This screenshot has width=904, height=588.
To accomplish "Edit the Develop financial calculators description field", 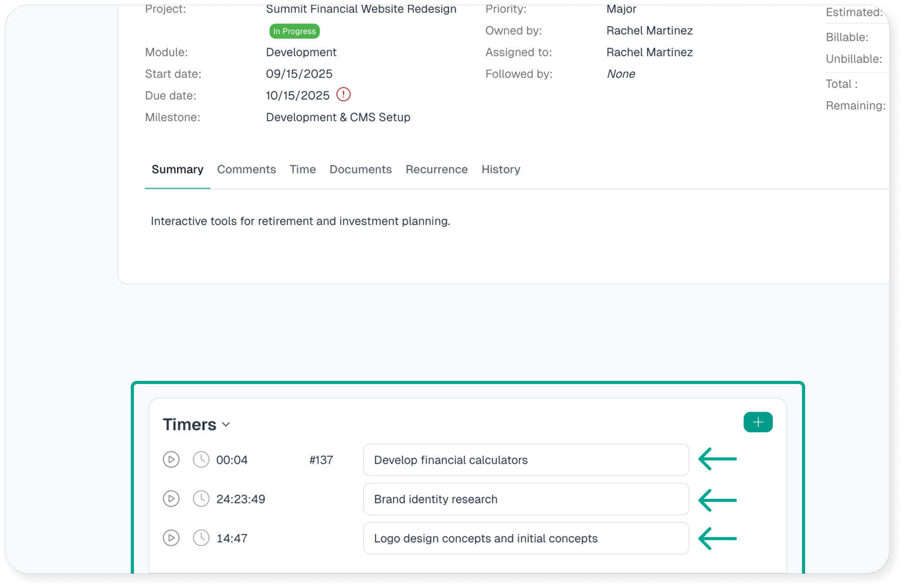I will point(526,460).
